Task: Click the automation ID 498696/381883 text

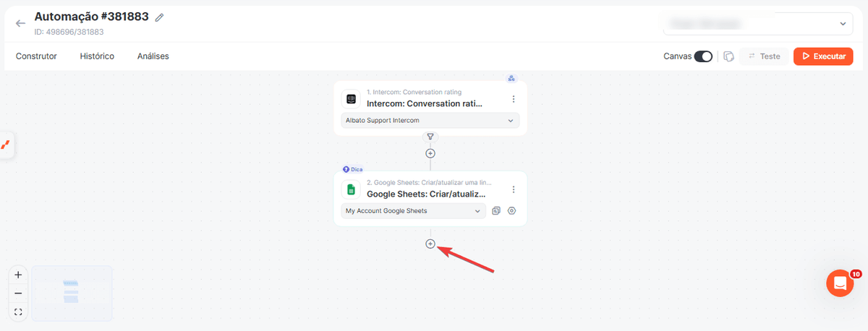Action: pyautogui.click(x=69, y=32)
